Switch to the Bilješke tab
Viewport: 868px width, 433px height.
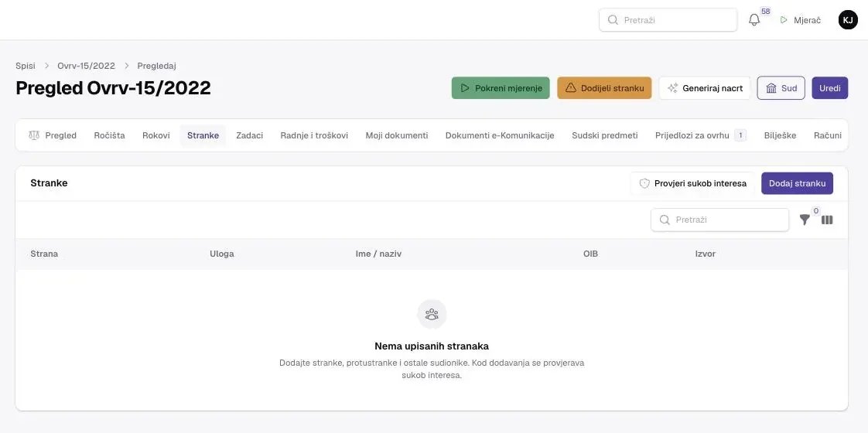780,135
